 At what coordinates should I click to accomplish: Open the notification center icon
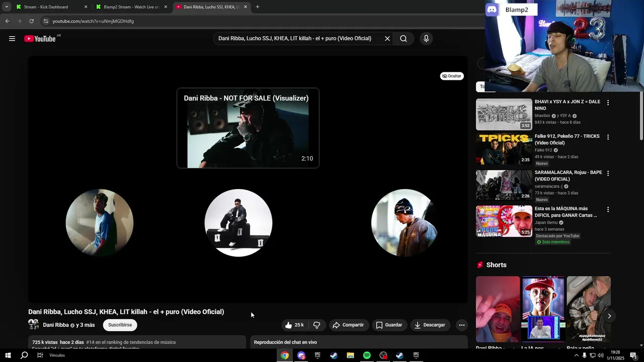point(634,355)
